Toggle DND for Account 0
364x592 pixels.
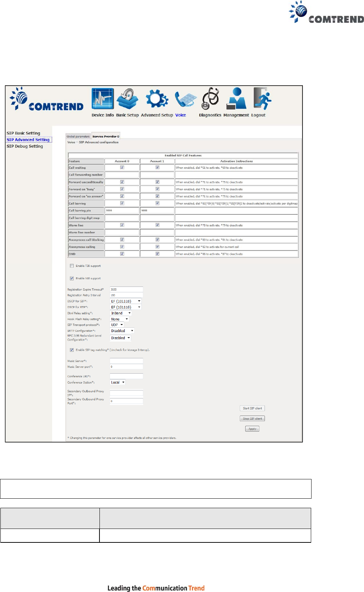[122, 254]
